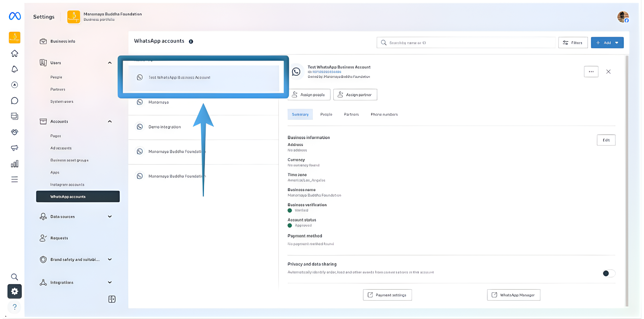Click the Assign people button

pyautogui.click(x=309, y=95)
